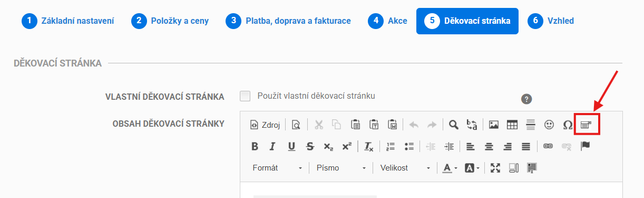Select step 5 Děkovací stránka tab
Screen dimensions: 644x198
coord(467,21)
